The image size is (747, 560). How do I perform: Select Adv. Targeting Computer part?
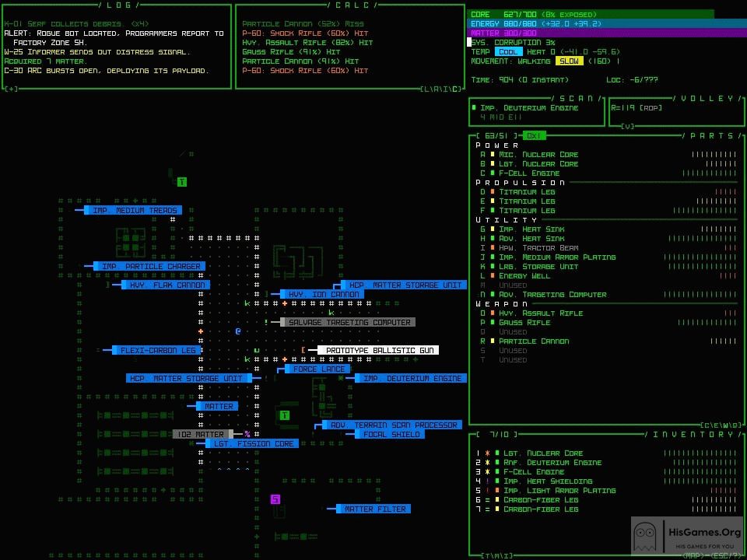pyautogui.click(x=608, y=294)
